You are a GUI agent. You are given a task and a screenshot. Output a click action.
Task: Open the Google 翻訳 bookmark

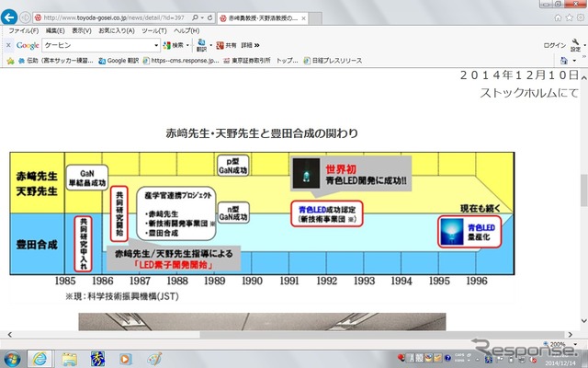[119, 61]
